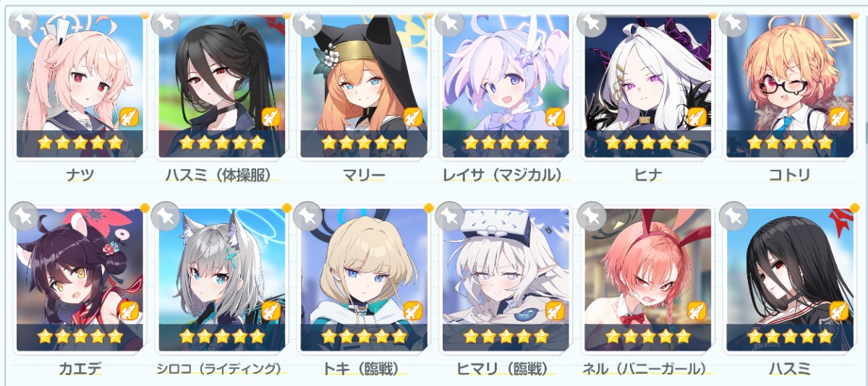Click favorite star icon on ヒマリ（臨戦）
The height and width of the screenshot is (386, 868).
(x=449, y=215)
